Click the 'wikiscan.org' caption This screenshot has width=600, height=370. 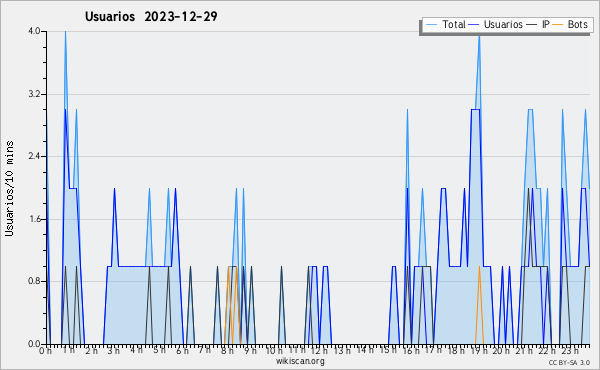[300, 361]
